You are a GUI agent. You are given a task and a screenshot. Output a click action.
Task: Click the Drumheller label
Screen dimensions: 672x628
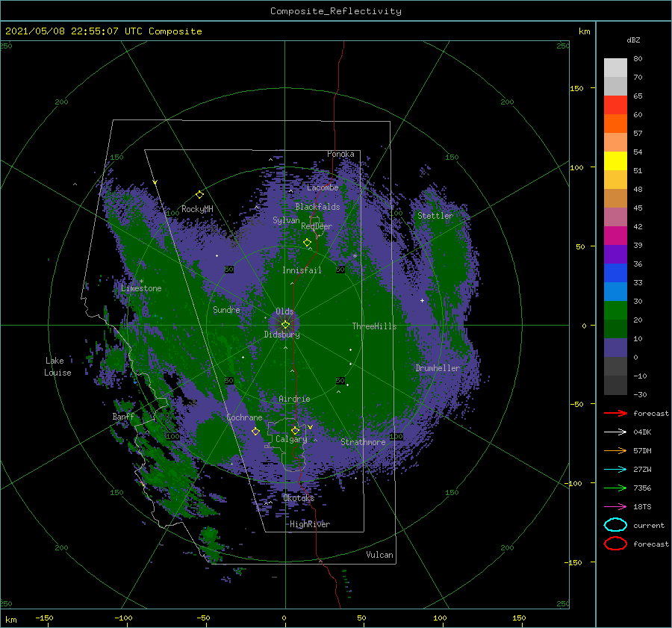tap(438, 368)
